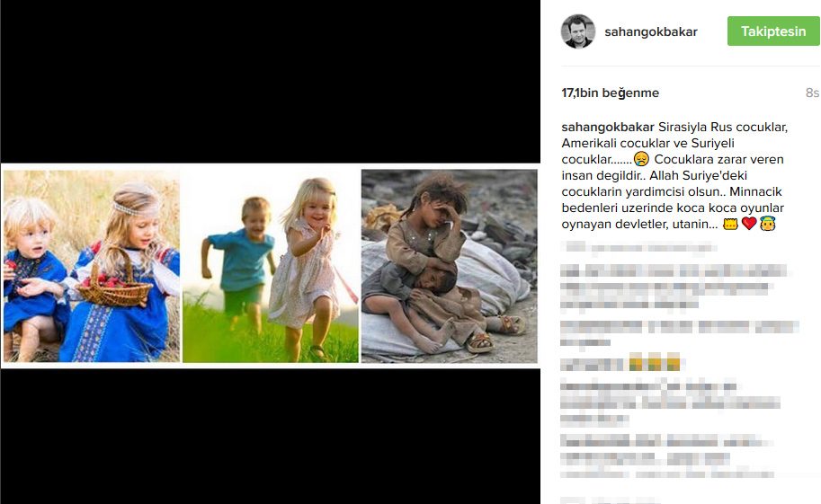
Task: Click the sad face emoji in caption
Action: tap(641, 159)
